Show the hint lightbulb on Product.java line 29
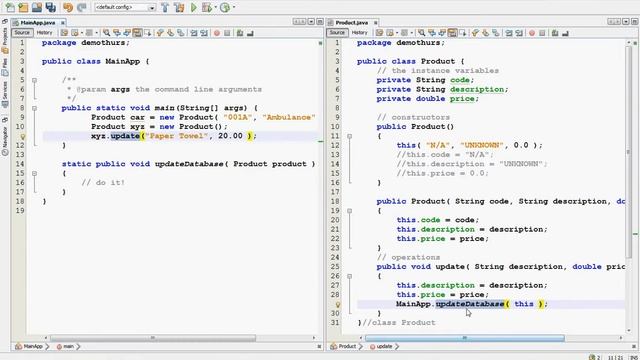The image size is (640, 360). [338, 304]
